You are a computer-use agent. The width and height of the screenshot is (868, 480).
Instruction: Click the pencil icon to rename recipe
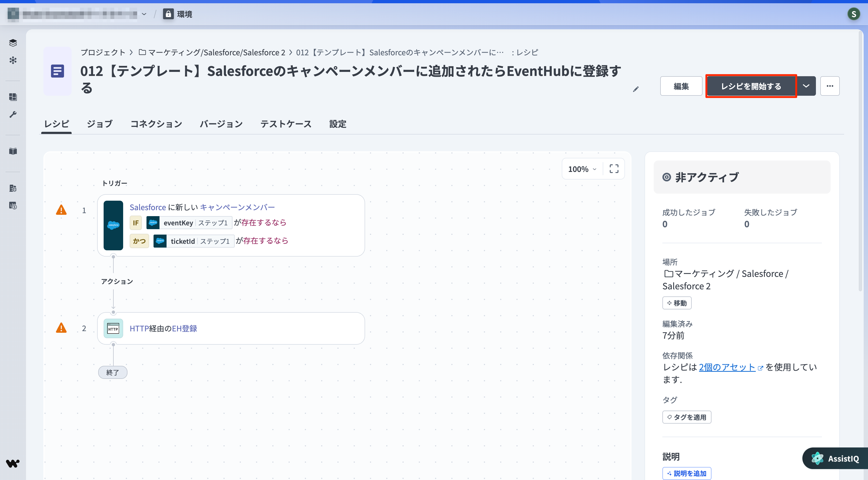(636, 89)
